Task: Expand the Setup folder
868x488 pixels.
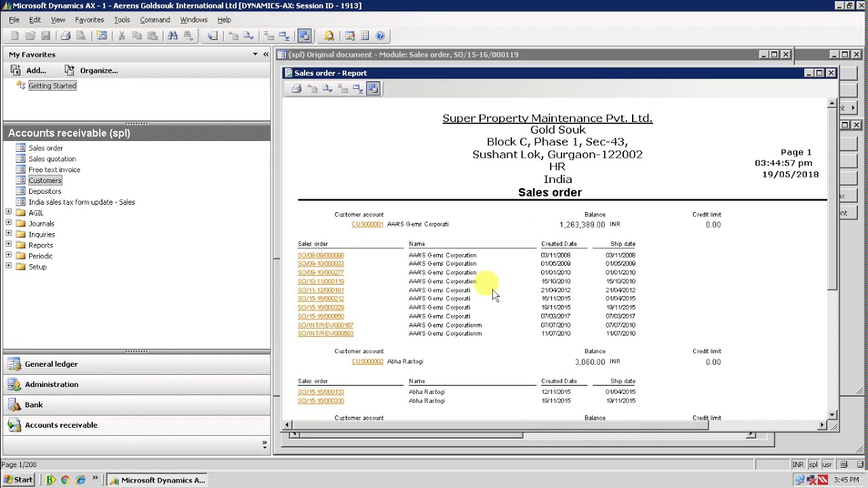Action: click(x=8, y=267)
